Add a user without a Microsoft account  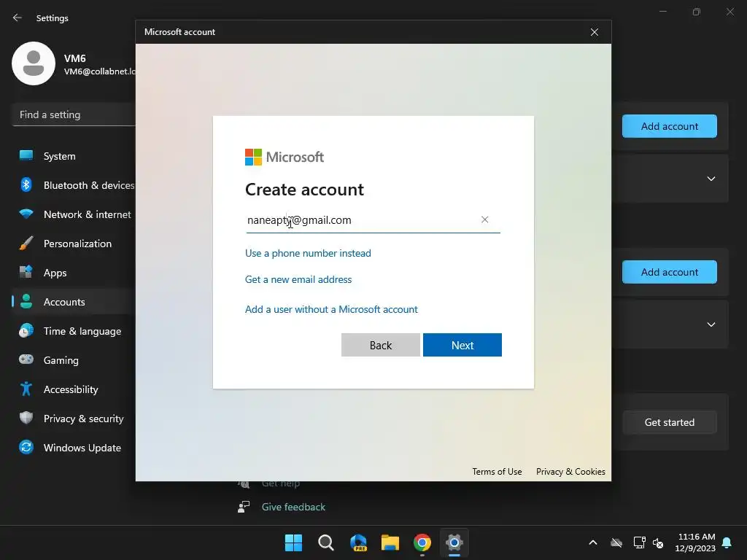click(331, 309)
